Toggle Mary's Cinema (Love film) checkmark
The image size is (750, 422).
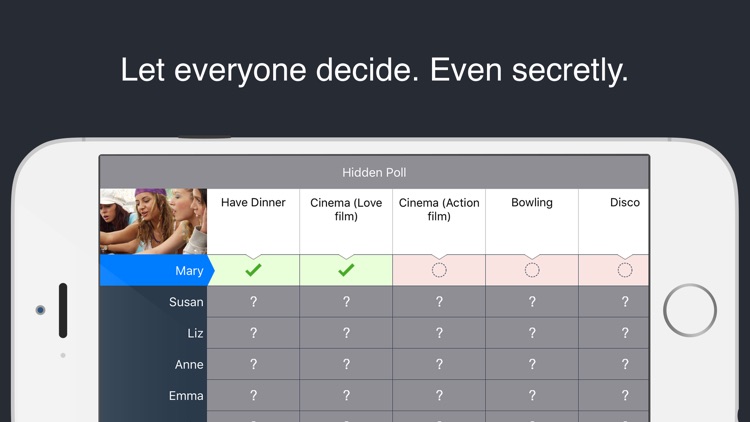click(346, 270)
